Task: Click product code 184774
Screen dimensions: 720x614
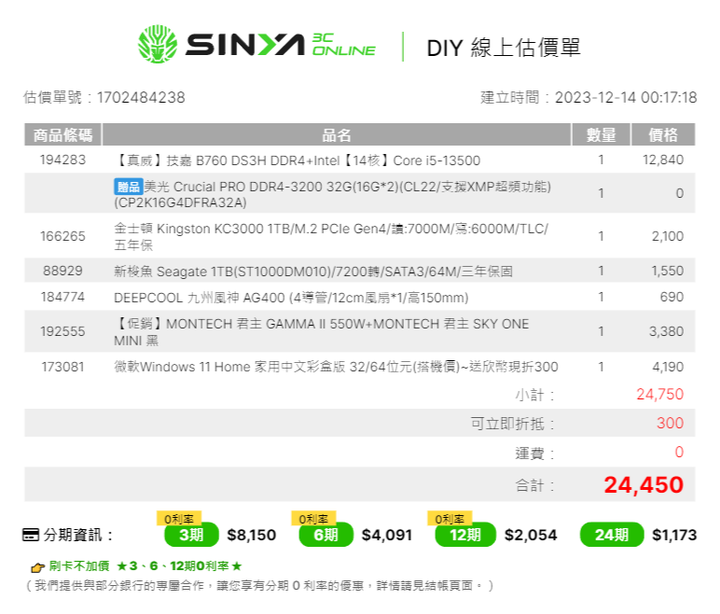Action: (x=63, y=297)
